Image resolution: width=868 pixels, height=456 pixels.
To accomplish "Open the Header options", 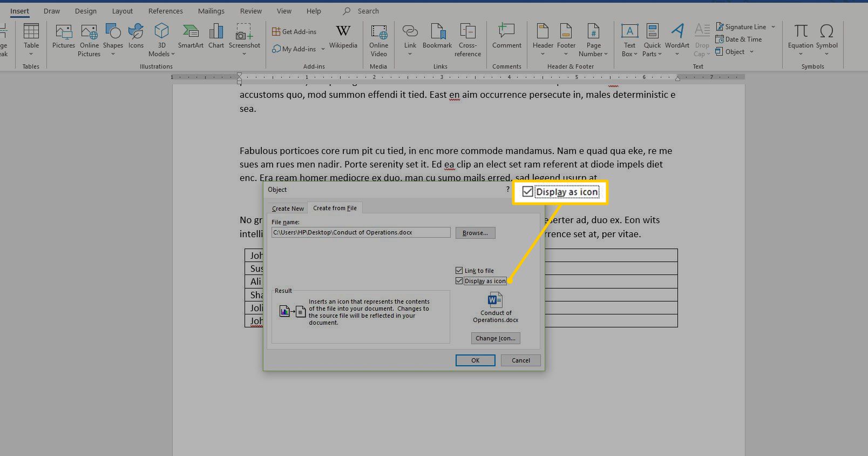I will coord(542,40).
